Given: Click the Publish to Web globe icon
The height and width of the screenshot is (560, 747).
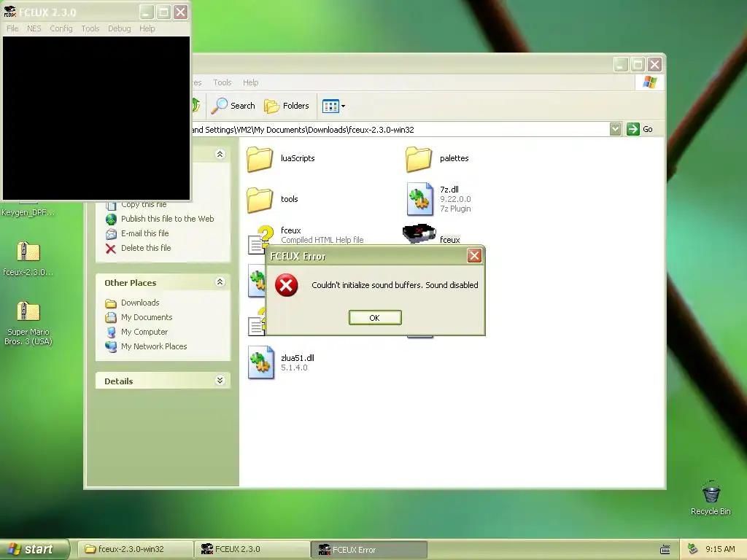Looking at the screenshot, I should pos(111,219).
